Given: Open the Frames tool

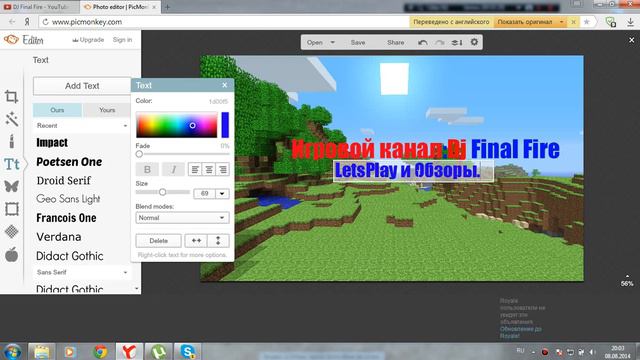Looking at the screenshot, I should click(x=11, y=209).
